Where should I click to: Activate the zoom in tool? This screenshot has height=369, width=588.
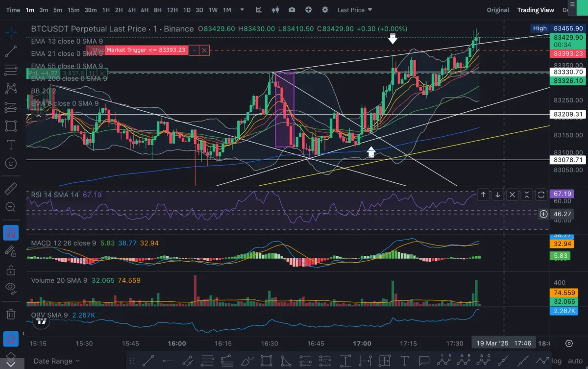[x=11, y=207]
